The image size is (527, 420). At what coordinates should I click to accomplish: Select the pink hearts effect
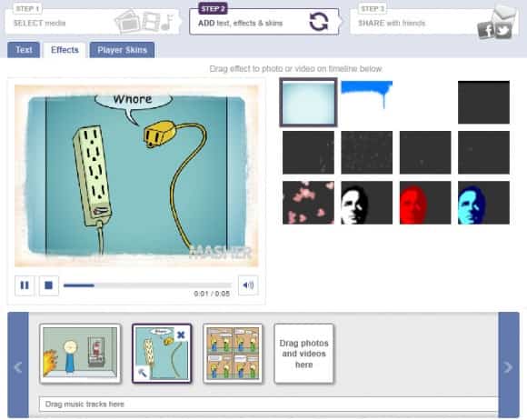tap(308, 203)
